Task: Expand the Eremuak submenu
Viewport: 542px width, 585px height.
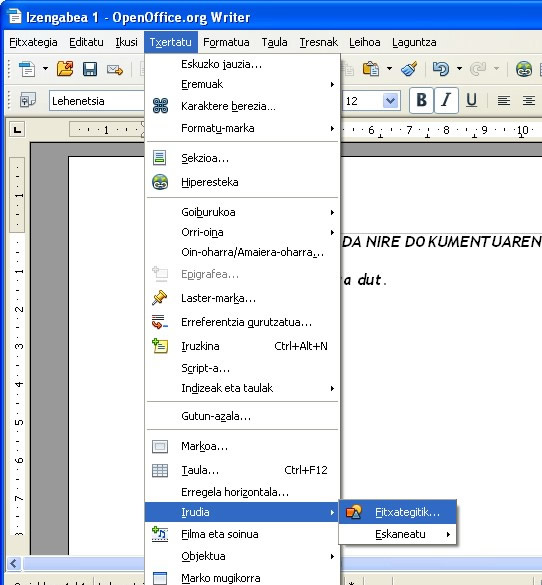Action: pos(242,84)
